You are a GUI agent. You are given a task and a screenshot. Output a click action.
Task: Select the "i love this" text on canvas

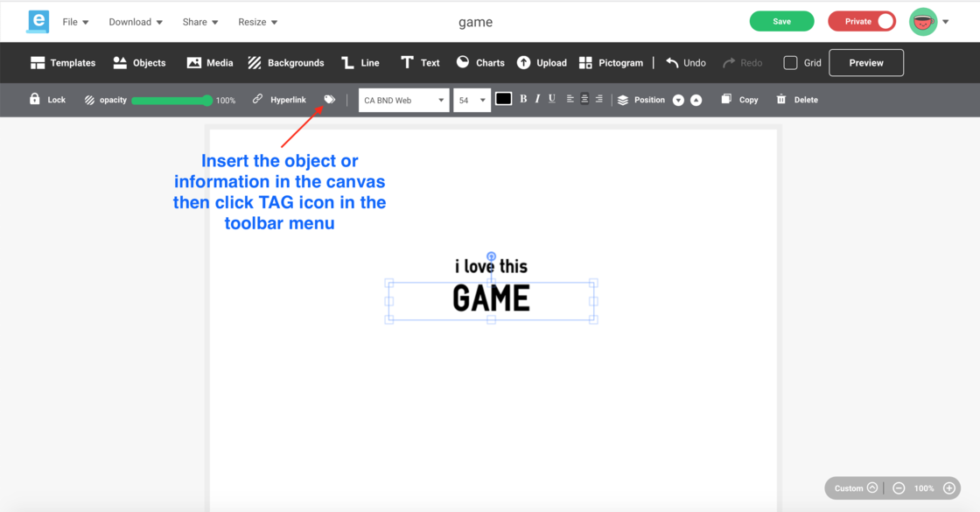[x=491, y=266]
